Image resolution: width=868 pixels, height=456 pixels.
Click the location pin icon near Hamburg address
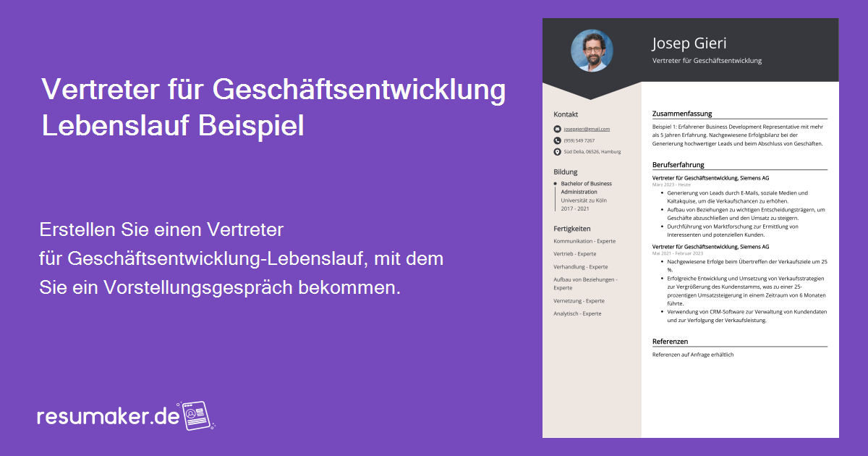tap(556, 151)
